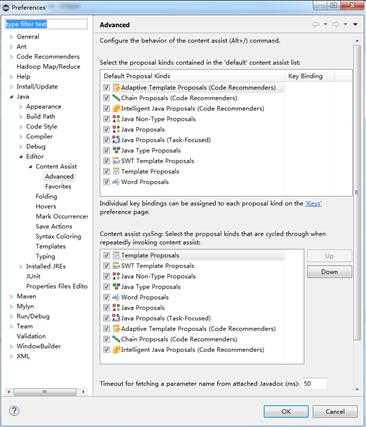This screenshot has height=427, width=366.
Task: Toggle Word Proposals checkbox in default list
Action: (x=106, y=182)
